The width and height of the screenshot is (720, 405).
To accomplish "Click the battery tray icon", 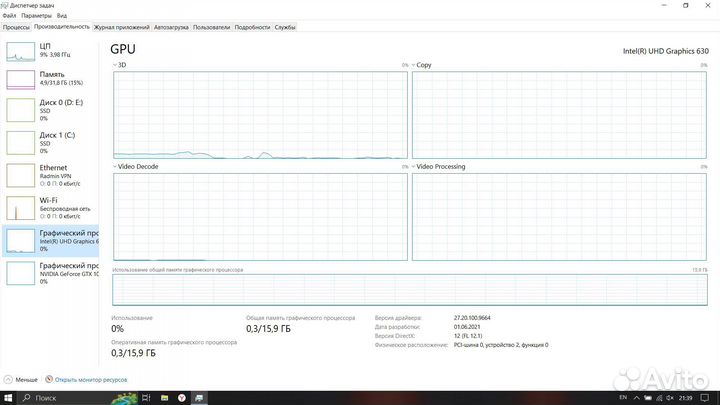I will tap(647, 398).
